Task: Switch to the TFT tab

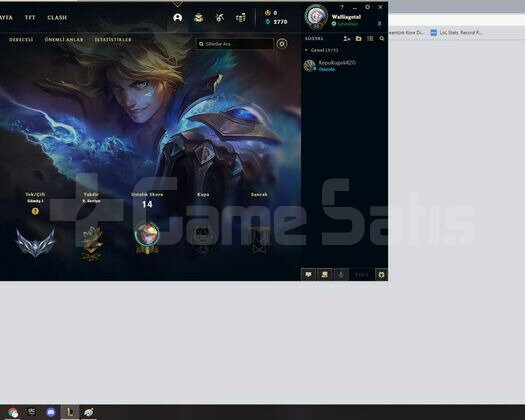Action: (x=30, y=17)
